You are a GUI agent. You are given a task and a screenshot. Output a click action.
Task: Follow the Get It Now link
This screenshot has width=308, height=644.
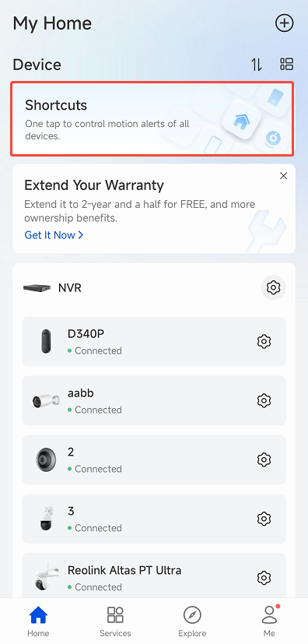54,235
